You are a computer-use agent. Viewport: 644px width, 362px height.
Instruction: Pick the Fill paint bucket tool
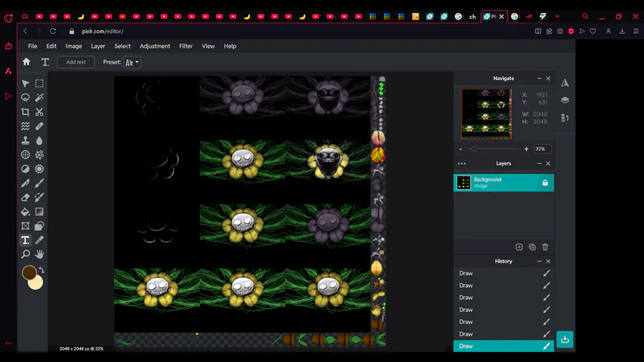(x=26, y=212)
